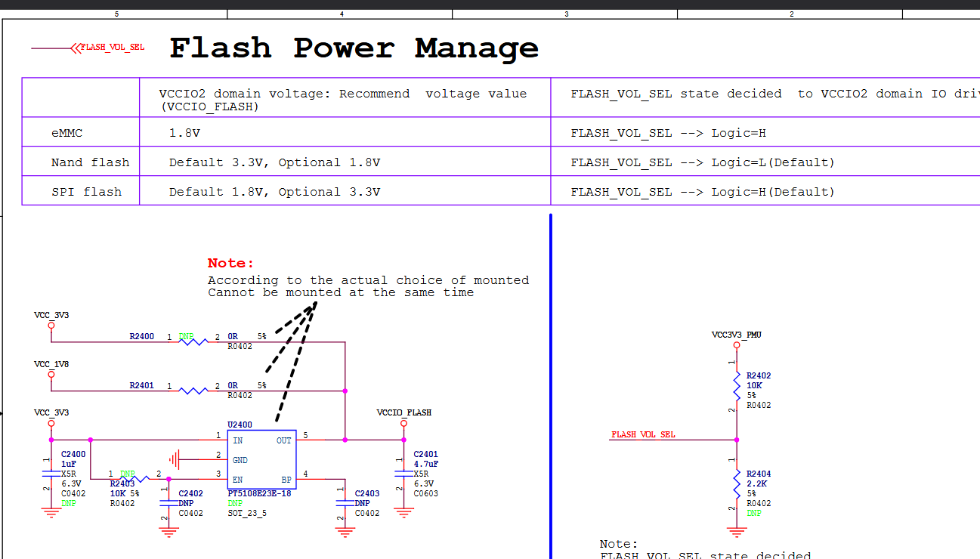
Task: Click the VCCIO_FLASH power port
Action: tap(403, 422)
